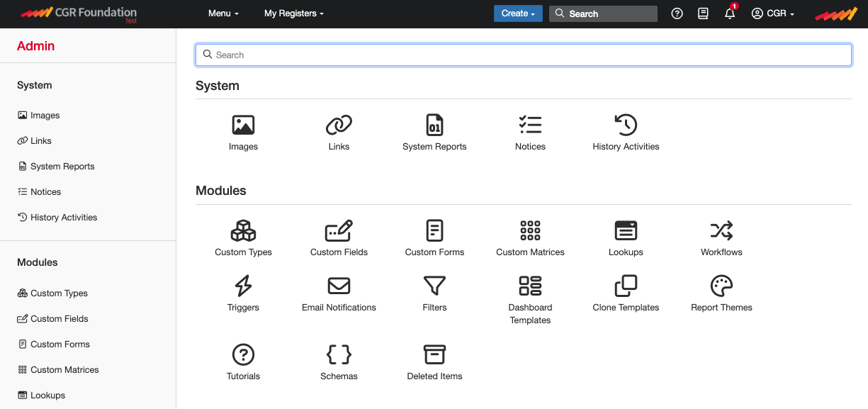868x409 pixels.
Task: Select Custom Fields in left sidebar
Action: [52, 319]
